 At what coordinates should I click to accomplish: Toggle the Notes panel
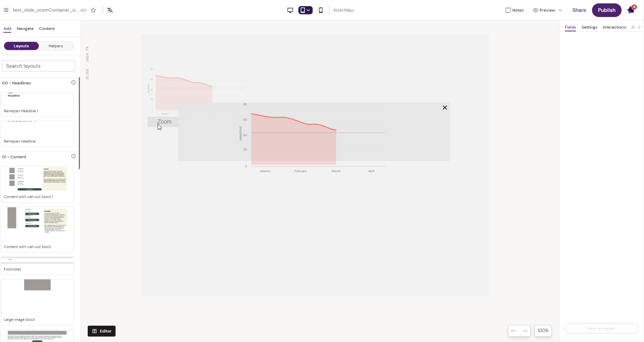pos(514,10)
